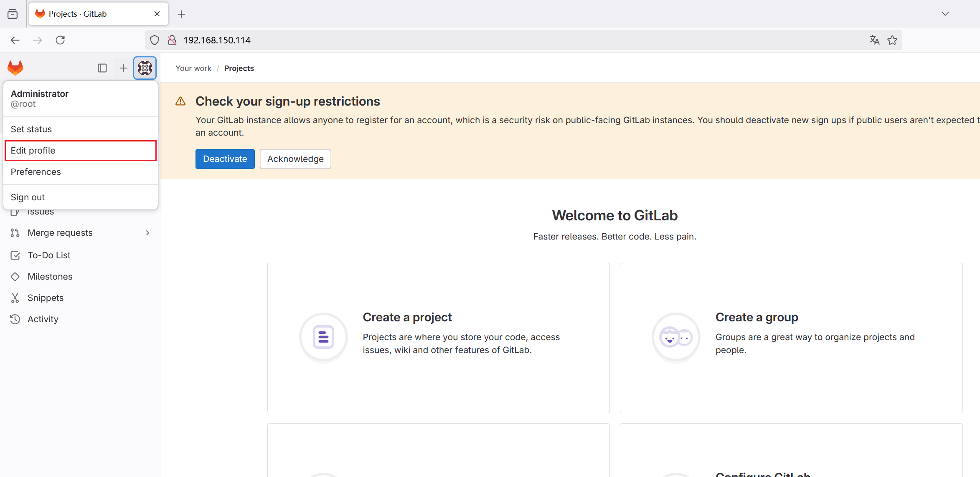Click the Create a project illustration
Viewport: 980px width, 477px height.
pos(323,337)
